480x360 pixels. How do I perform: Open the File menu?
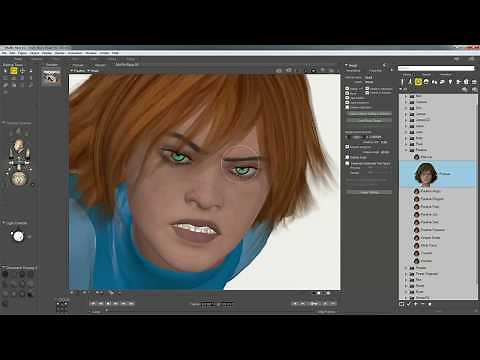(5, 53)
